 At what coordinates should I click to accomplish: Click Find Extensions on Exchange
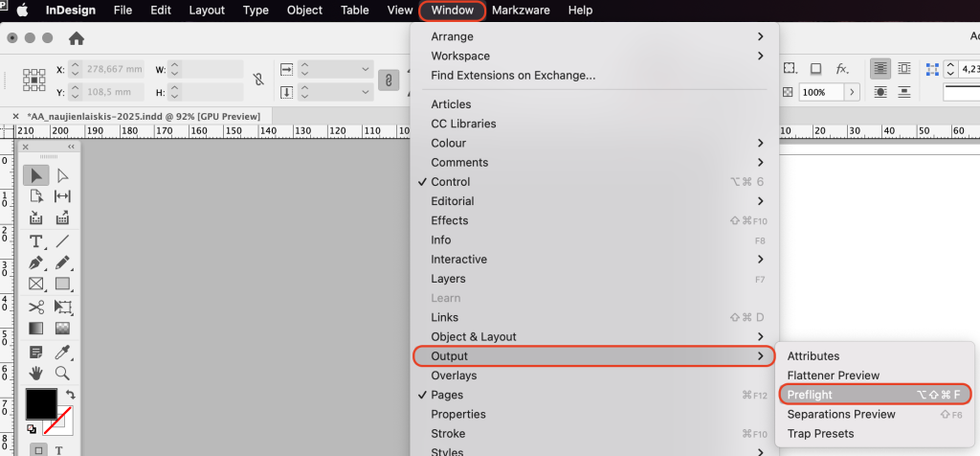click(x=513, y=75)
